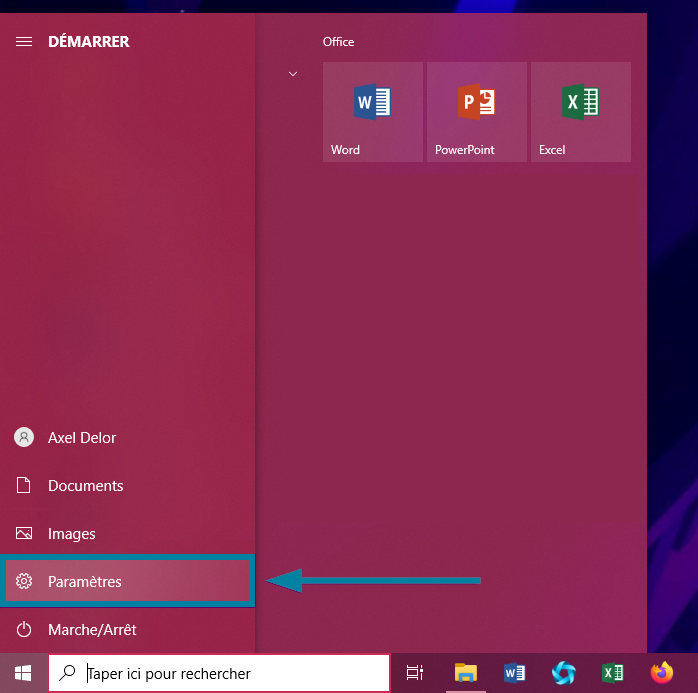Open Firefox from the taskbar
The height and width of the screenshot is (693, 698).
[x=662, y=673]
